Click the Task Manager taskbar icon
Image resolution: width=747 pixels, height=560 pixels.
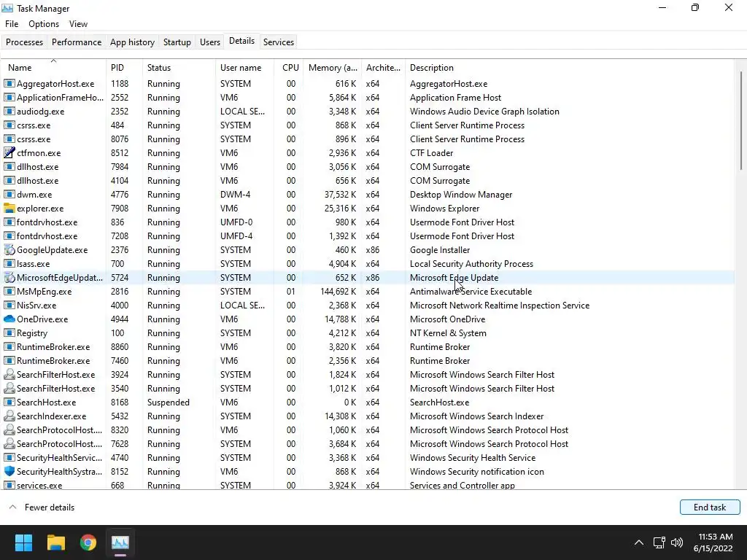coord(120,542)
